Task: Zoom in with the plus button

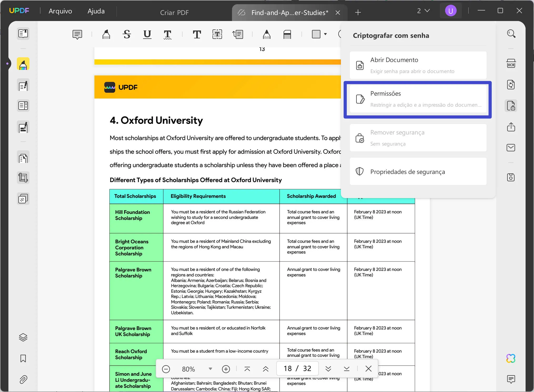Action: click(x=226, y=369)
